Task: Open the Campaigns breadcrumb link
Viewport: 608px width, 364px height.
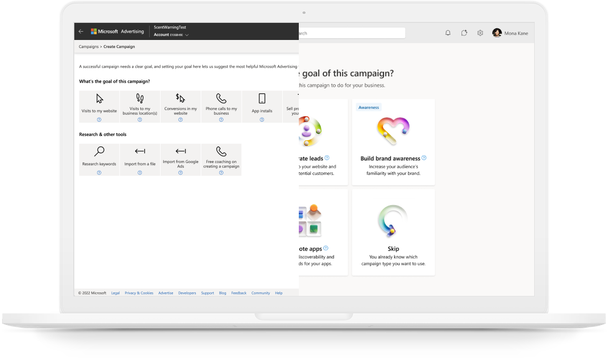Action: click(88, 47)
